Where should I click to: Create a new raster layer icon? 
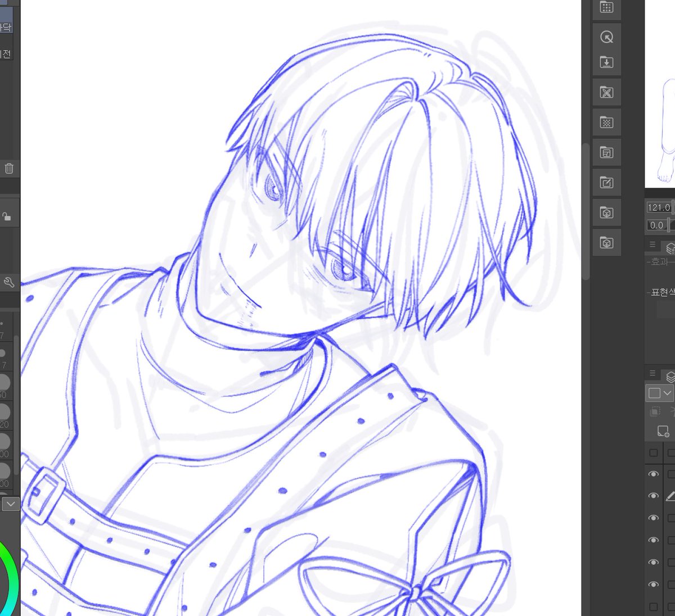click(x=663, y=432)
